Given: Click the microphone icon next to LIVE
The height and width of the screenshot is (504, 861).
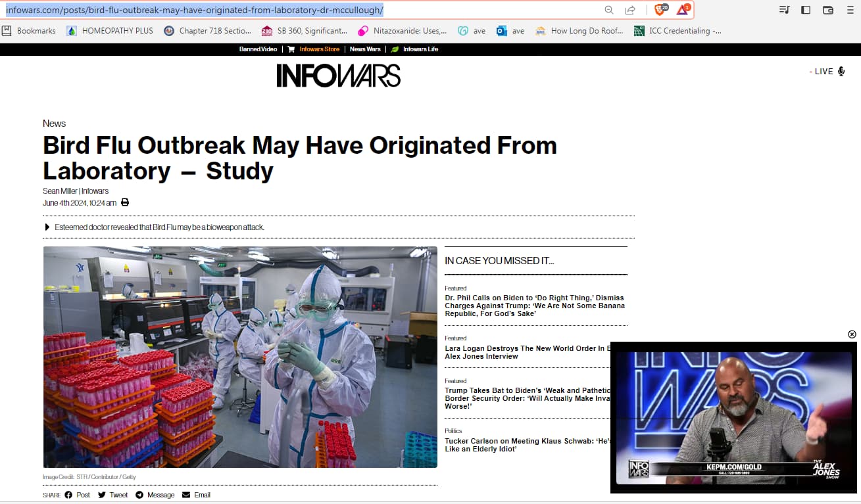Looking at the screenshot, I should 841,72.
